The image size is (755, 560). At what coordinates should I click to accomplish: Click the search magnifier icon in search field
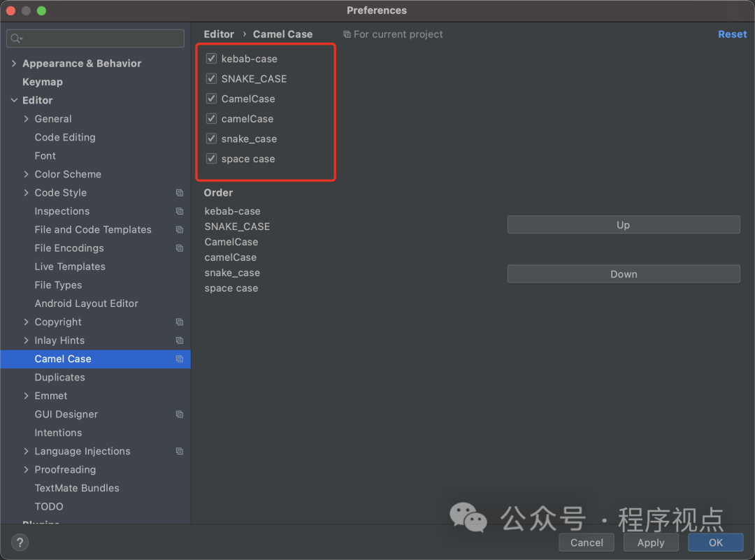point(16,38)
